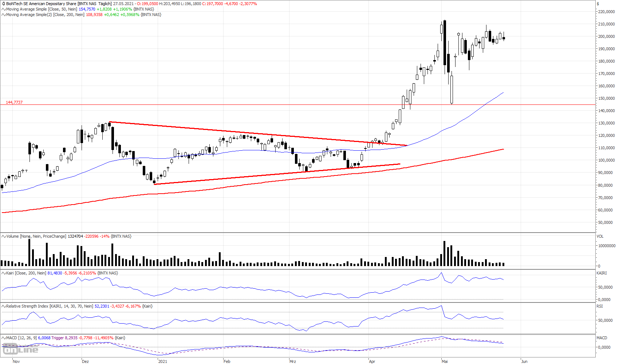Click the 220,0000 price axis label
Viewport: 619px width, 364px height.
607,12
